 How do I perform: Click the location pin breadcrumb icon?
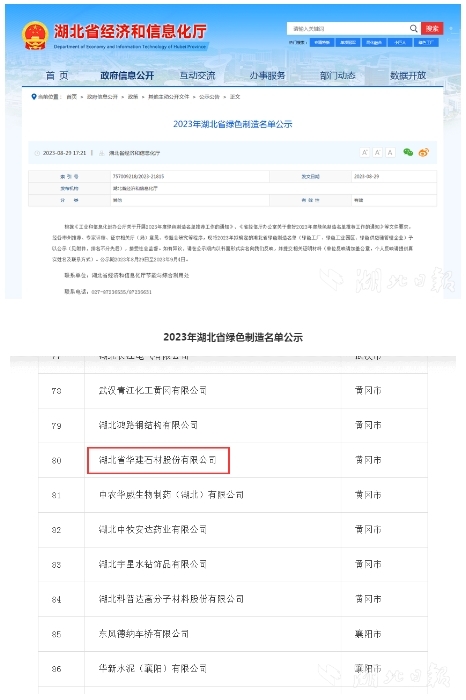pyautogui.click(x=33, y=96)
